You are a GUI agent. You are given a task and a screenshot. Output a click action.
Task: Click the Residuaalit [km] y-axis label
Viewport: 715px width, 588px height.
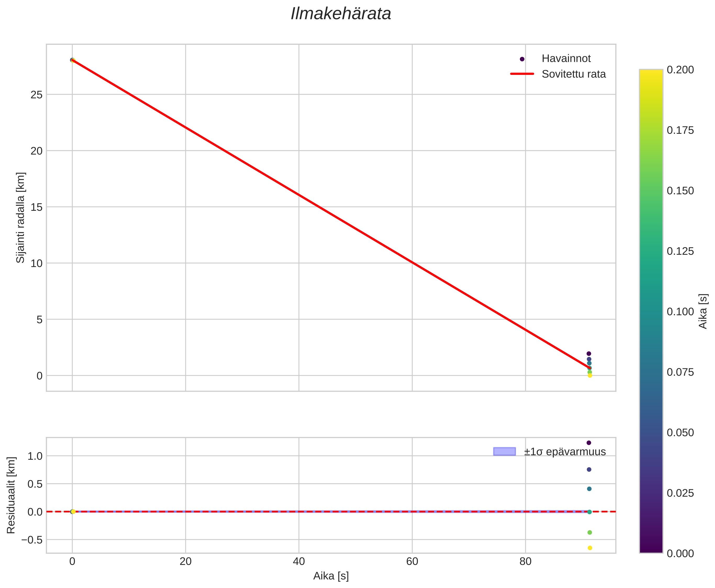11,495
